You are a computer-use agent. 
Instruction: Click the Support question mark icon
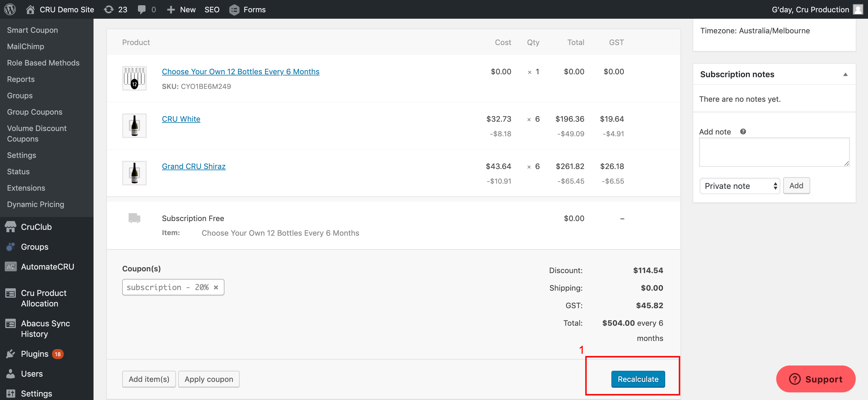[795, 379]
